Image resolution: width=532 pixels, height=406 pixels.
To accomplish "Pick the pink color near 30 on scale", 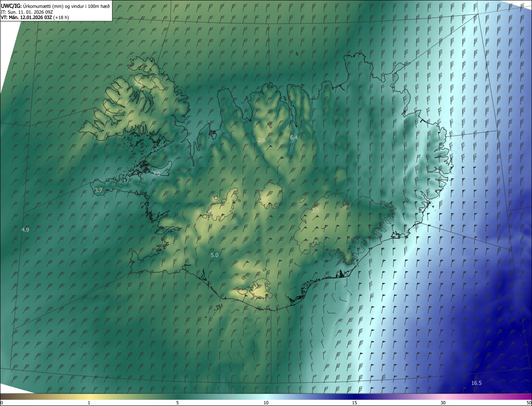I will 443,396.
